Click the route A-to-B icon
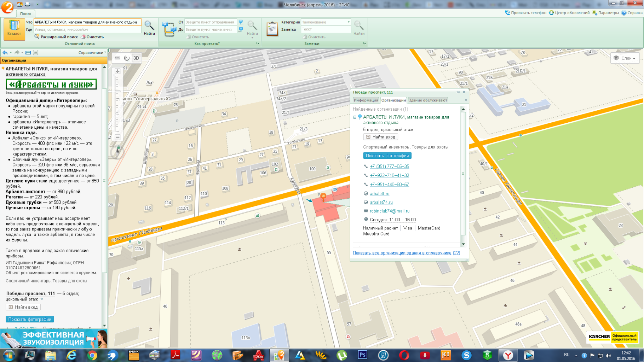The height and width of the screenshot is (362, 644). pos(169,29)
